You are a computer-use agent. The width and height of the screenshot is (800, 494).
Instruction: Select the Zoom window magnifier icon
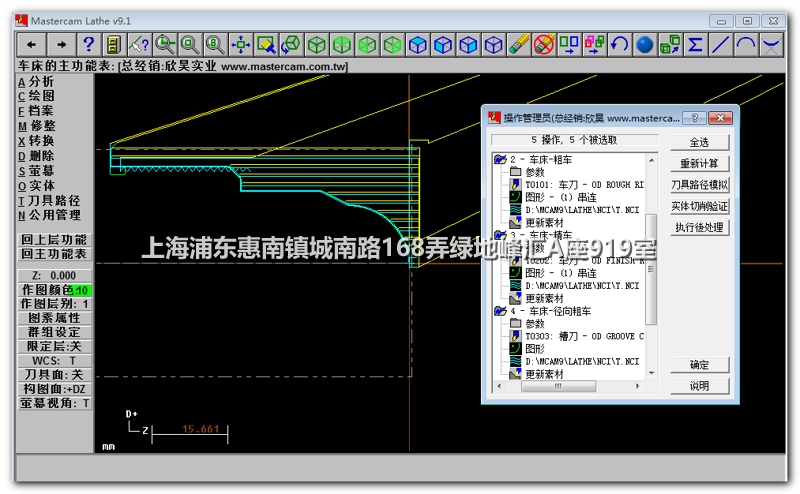pyautogui.click(x=164, y=44)
